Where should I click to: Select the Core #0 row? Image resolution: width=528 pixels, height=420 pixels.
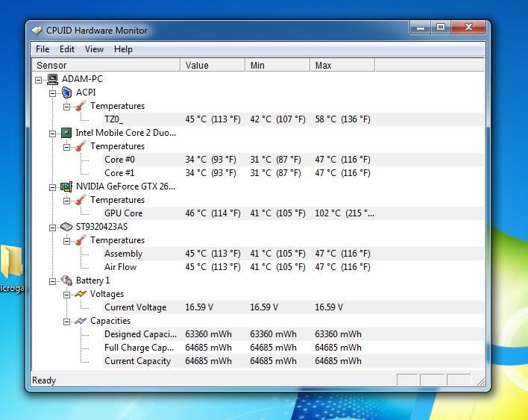pyautogui.click(x=294, y=160)
